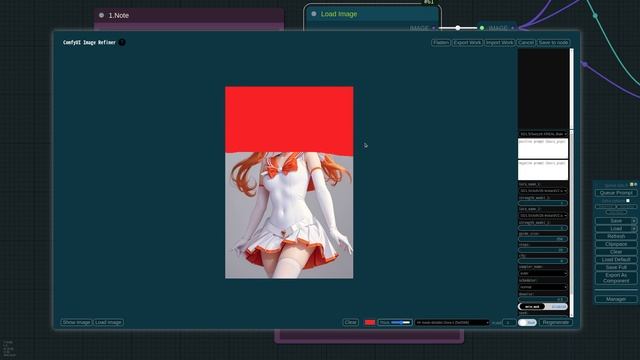Open the lora_name_2 dropdown
Screen dimensions: 640x360
coord(543,215)
